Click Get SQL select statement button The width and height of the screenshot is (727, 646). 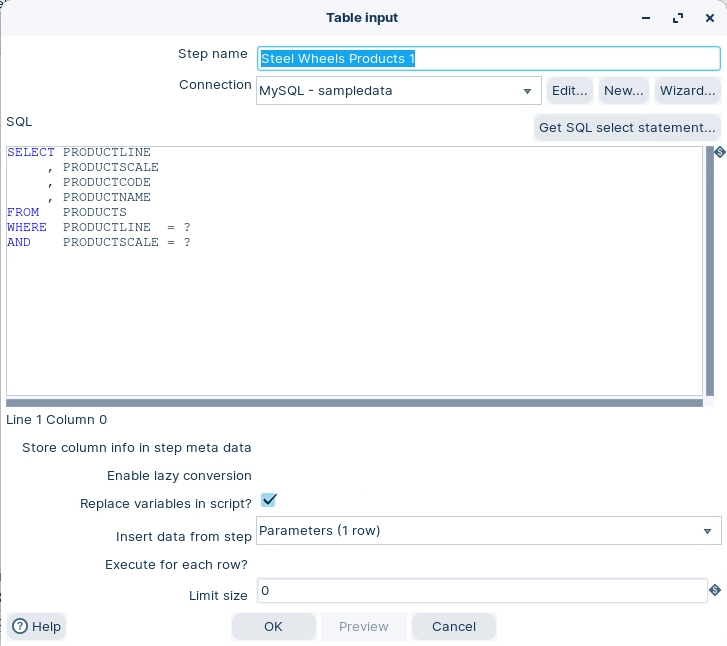[627, 127]
